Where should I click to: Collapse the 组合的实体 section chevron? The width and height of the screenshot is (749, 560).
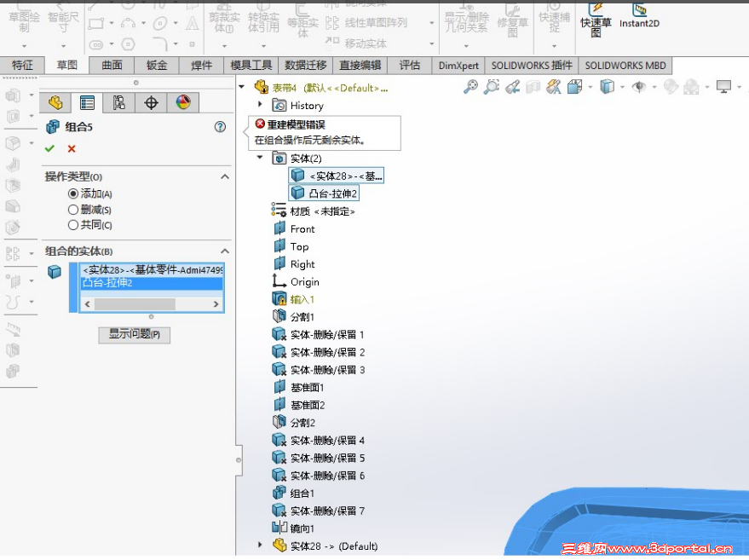pyautogui.click(x=225, y=251)
